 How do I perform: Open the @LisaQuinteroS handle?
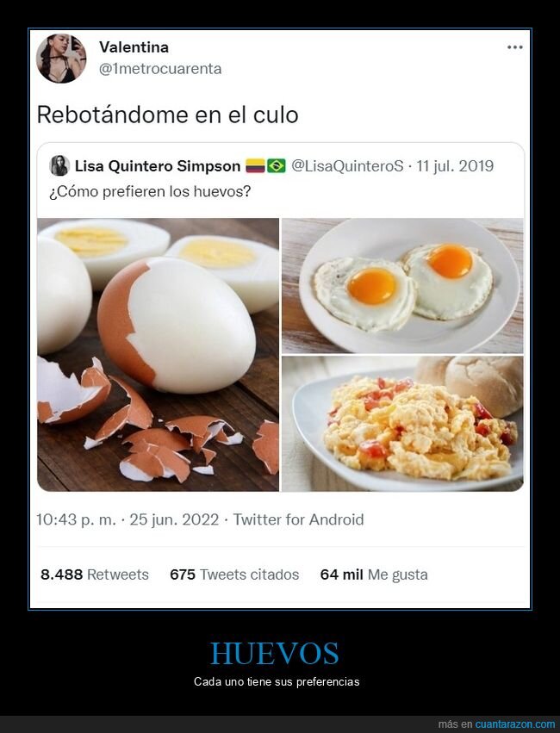click(347, 166)
